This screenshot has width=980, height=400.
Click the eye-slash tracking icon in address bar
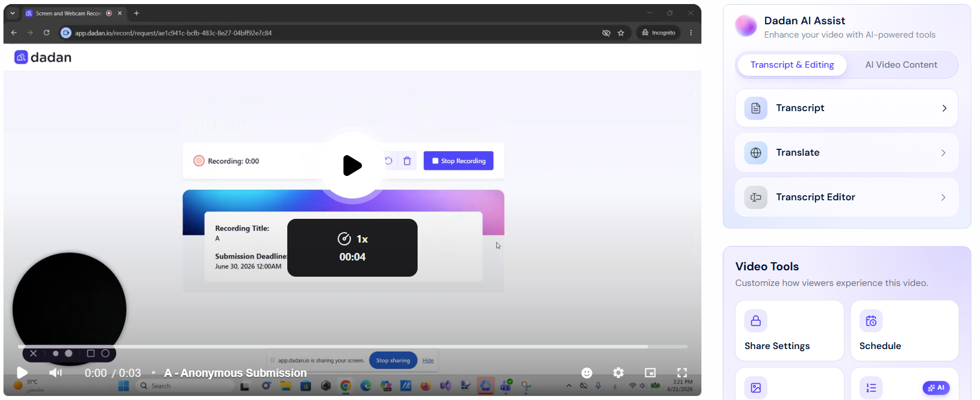606,33
